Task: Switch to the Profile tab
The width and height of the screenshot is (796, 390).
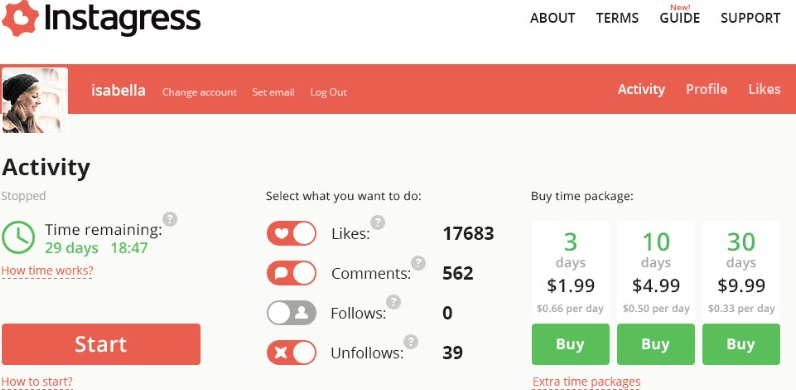Action: [x=706, y=89]
